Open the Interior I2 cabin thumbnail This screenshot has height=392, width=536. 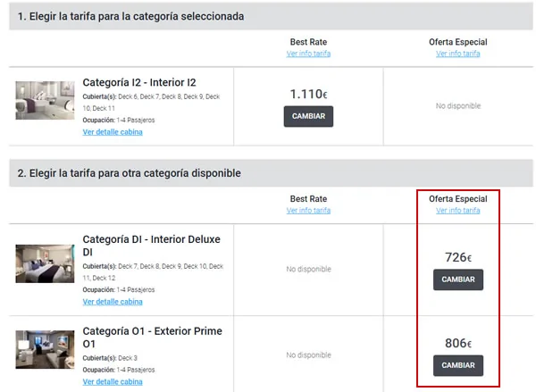tap(45, 100)
